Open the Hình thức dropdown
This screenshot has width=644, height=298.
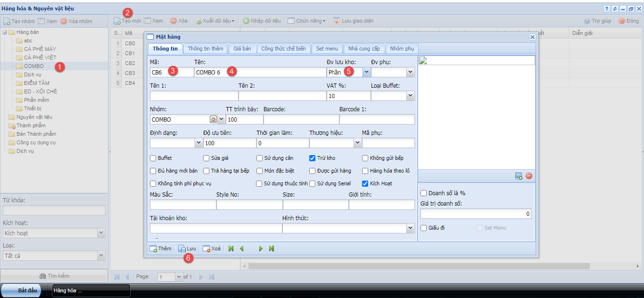pyautogui.click(x=411, y=228)
